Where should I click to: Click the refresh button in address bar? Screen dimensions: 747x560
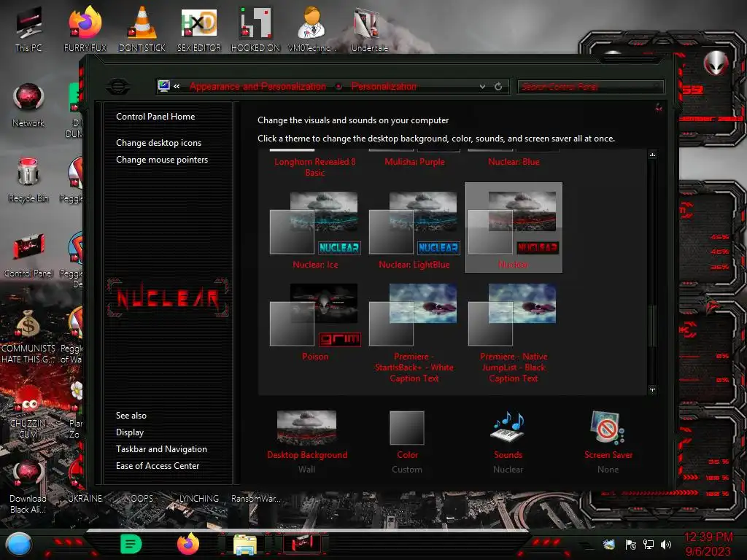click(498, 86)
